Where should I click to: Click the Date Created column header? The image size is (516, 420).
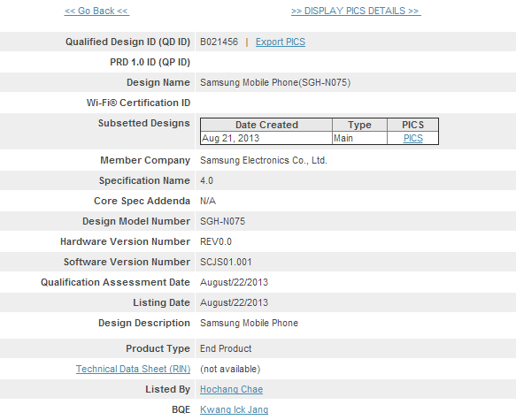pos(266,125)
